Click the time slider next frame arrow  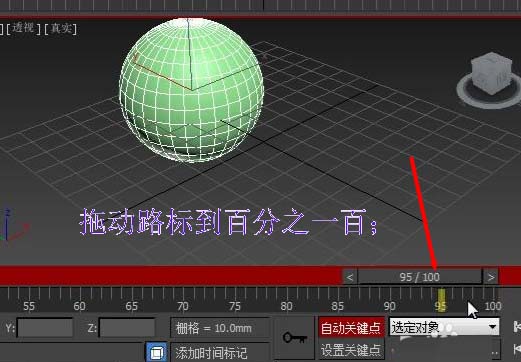pos(490,277)
